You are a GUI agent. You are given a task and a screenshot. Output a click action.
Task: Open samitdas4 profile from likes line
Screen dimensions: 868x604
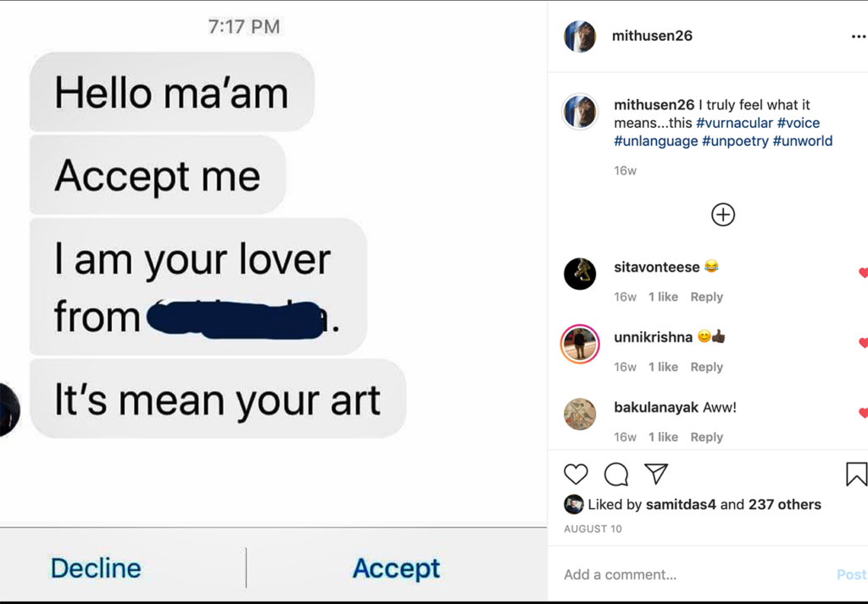pos(681,505)
